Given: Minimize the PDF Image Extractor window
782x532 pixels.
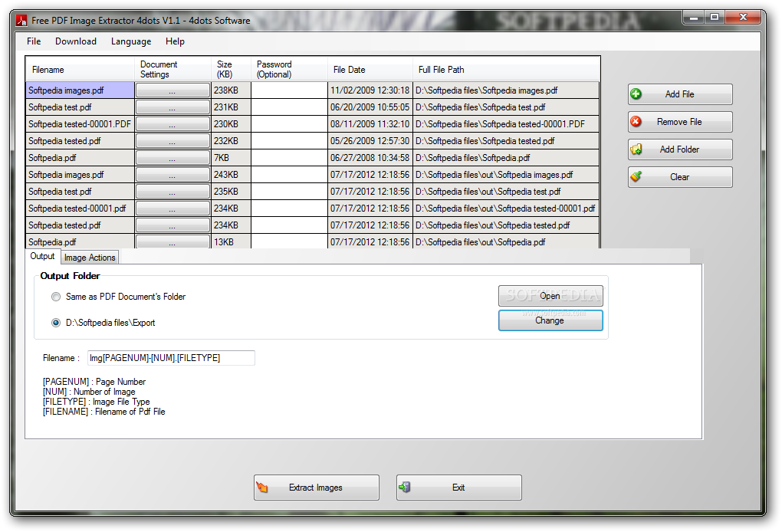Looking at the screenshot, I should point(693,18).
